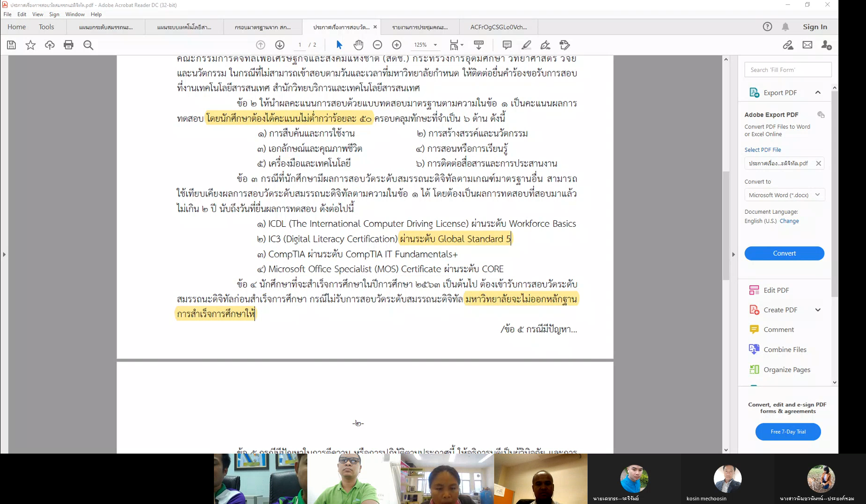Select the Highlight text tool

point(526,45)
